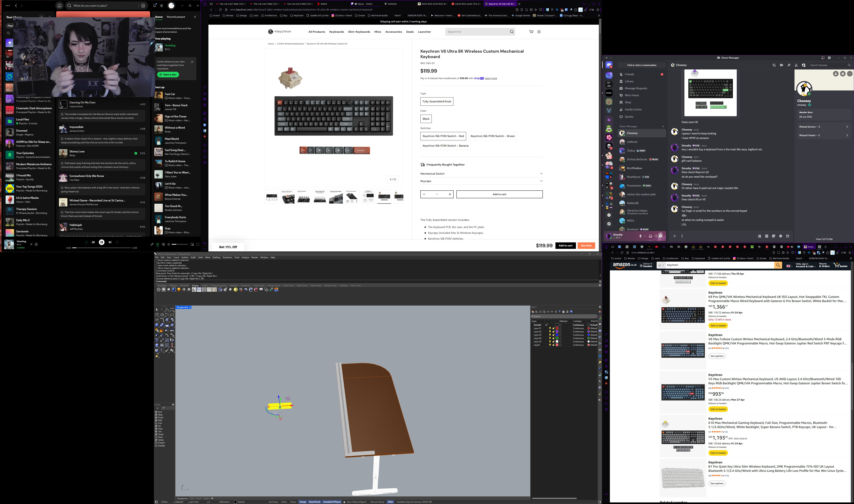Switch to Curve Tools toolbar tab
Screen dimensions: 854x504
click(x=259, y=286)
